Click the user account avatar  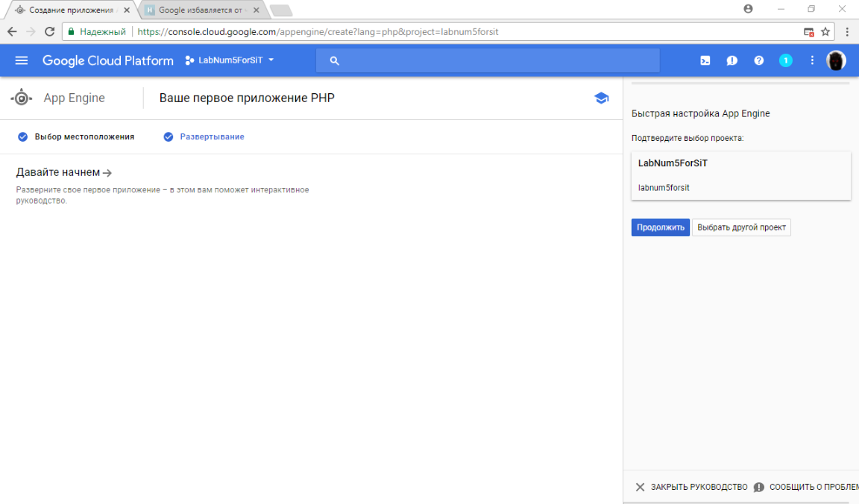836,60
